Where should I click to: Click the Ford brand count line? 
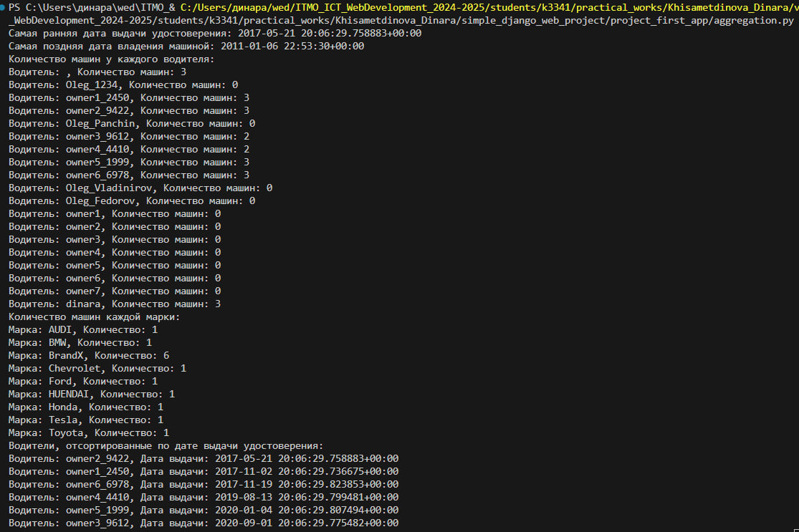coord(83,382)
